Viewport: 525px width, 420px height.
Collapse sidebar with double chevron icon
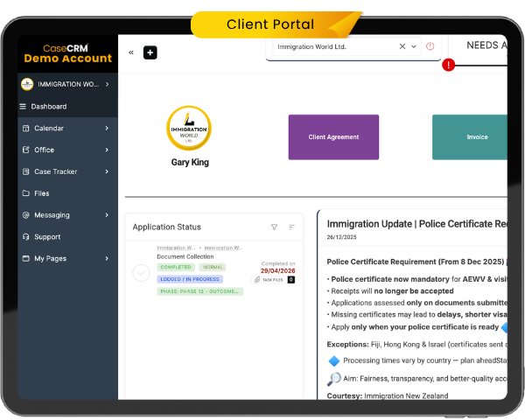coord(131,52)
